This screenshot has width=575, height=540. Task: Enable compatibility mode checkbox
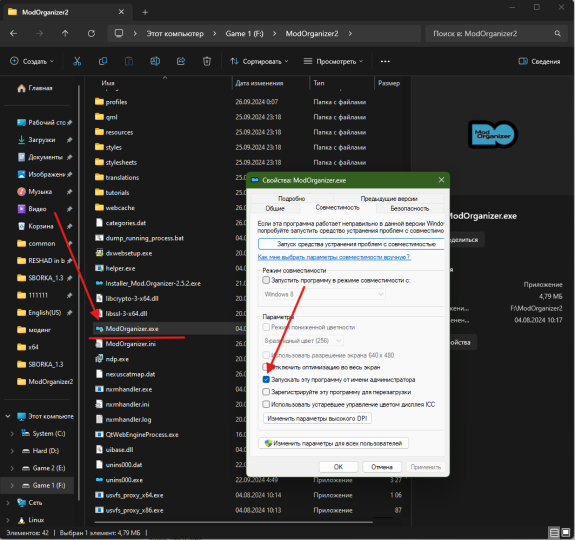click(x=266, y=280)
